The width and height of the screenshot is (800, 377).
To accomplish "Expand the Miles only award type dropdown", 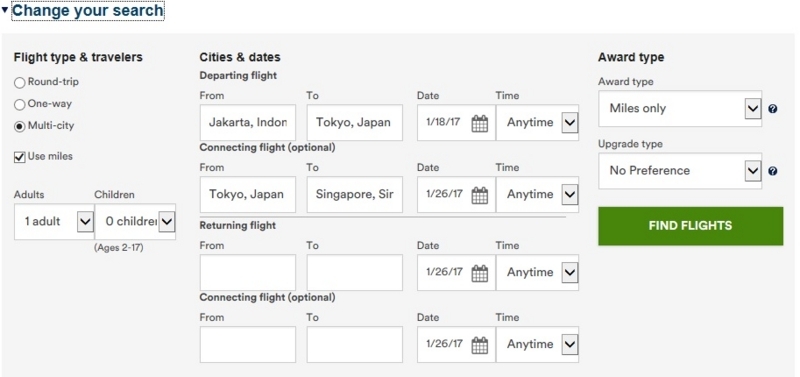I will point(680,109).
